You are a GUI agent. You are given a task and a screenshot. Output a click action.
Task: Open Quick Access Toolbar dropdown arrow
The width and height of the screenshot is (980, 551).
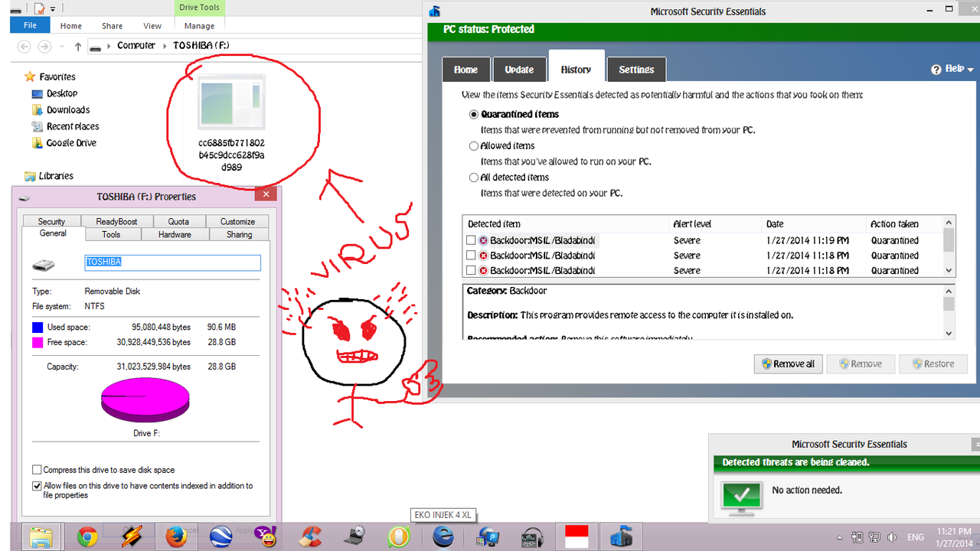click(54, 8)
